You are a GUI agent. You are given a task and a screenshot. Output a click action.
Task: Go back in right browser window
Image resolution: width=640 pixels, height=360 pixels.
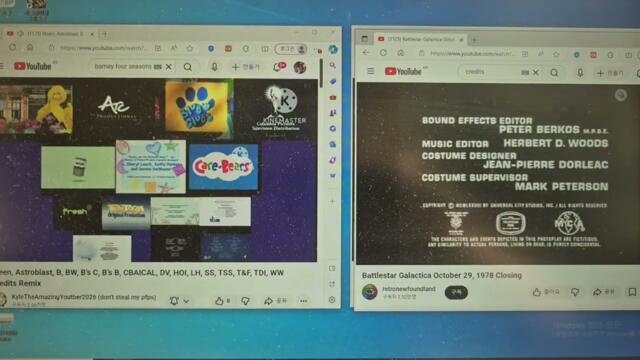(366, 53)
